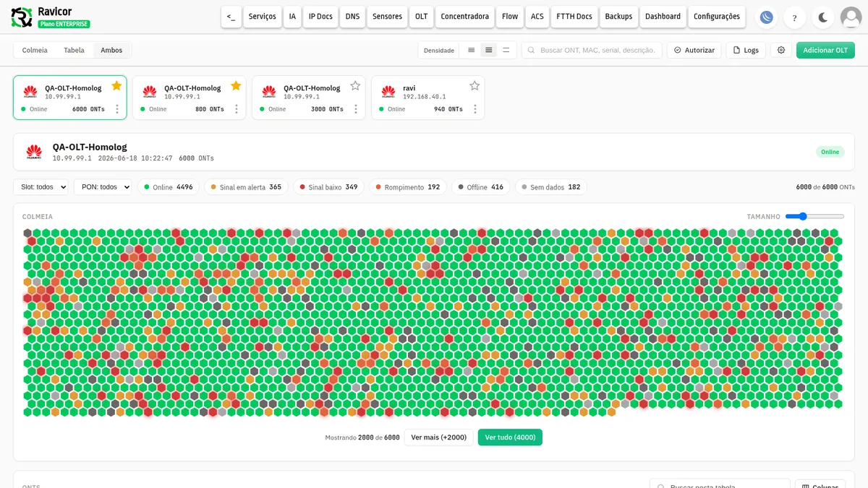Click the Ravicor logo
868x488 pixels.
point(22,17)
